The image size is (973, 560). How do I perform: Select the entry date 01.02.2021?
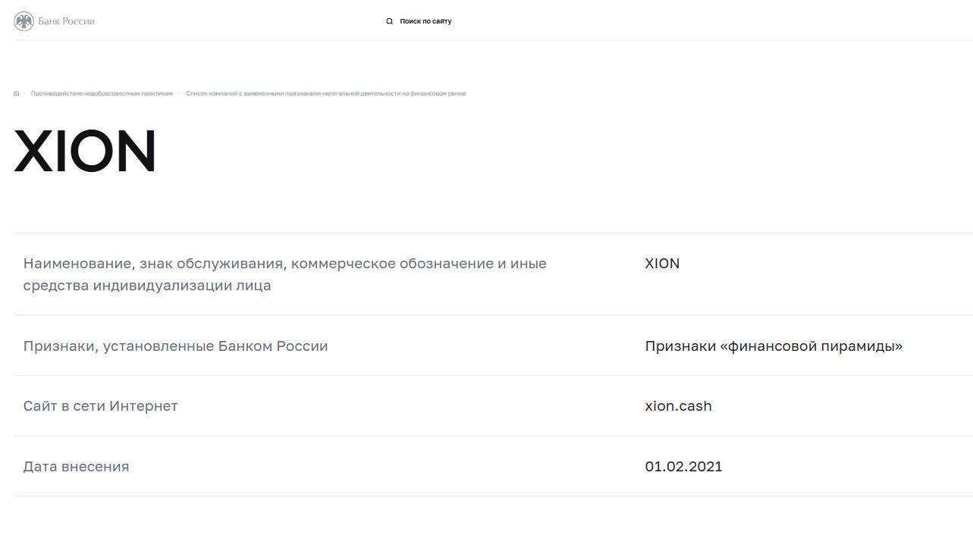683,466
